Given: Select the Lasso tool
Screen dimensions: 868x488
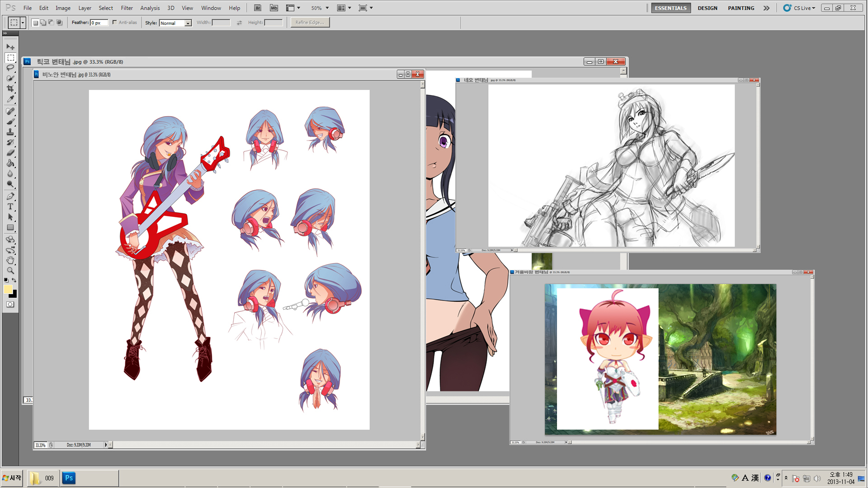Looking at the screenshot, I should (x=10, y=68).
